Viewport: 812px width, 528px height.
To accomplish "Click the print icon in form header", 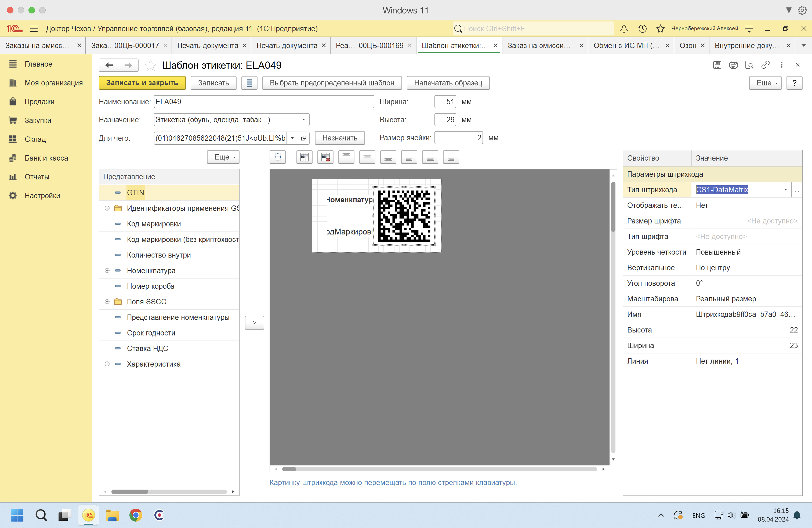I will pyautogui.click(x=733, y=65).
